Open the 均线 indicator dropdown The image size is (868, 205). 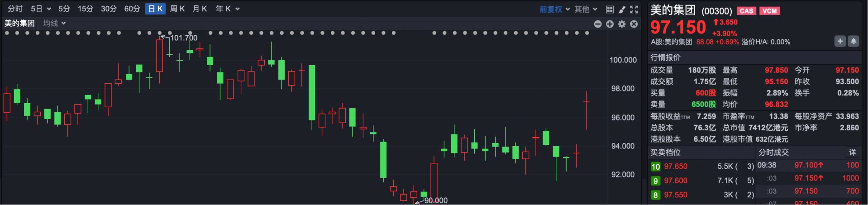point(54,23)
